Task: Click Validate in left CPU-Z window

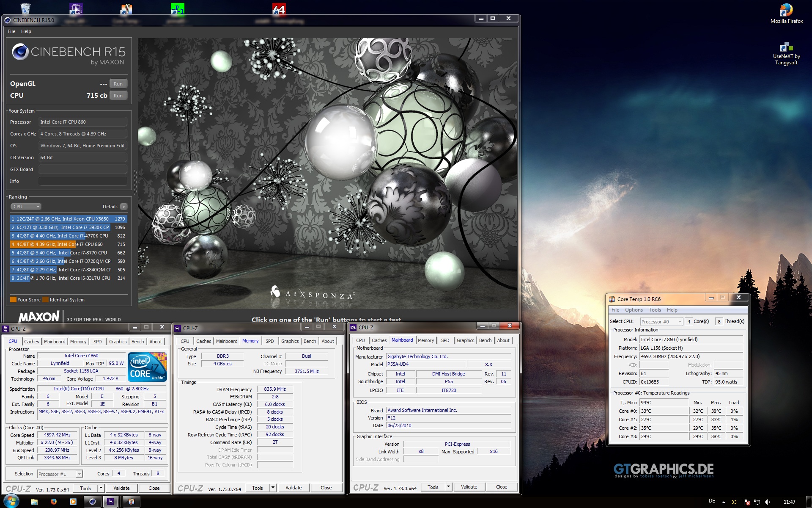Action: pyautogui.click(x=121, y=488)
